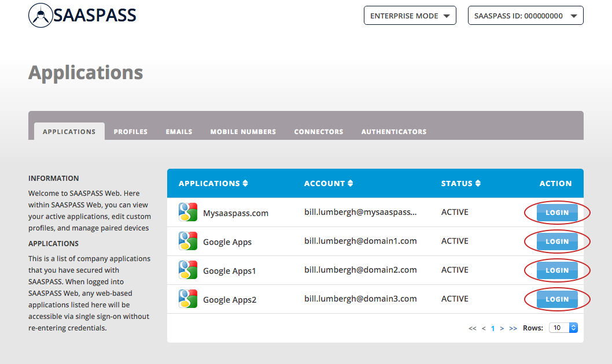Viewport: 612px width, 364px height.
Task: Jump to the last page of results
Action: [513, 328]
